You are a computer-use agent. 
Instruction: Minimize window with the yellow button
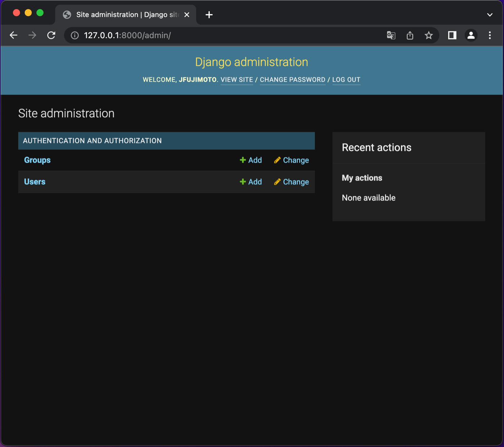click(28, 13)
